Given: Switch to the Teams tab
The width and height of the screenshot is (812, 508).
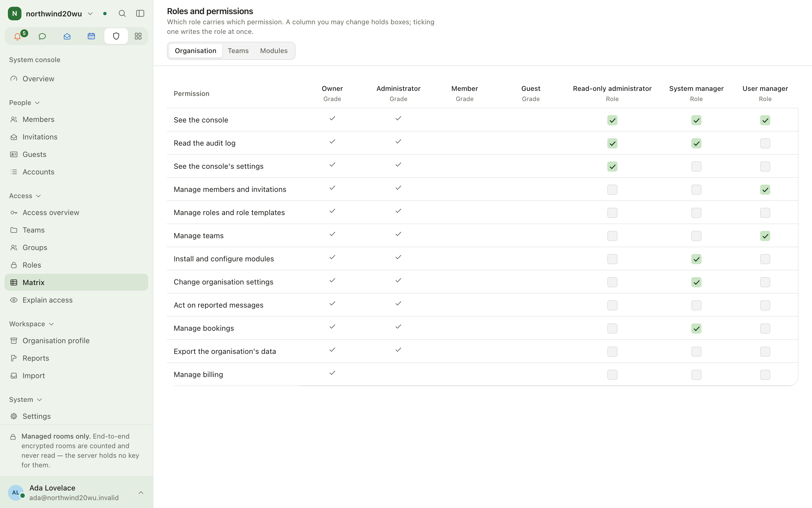Looking at the screenshot, I should [x=238, y=51].
